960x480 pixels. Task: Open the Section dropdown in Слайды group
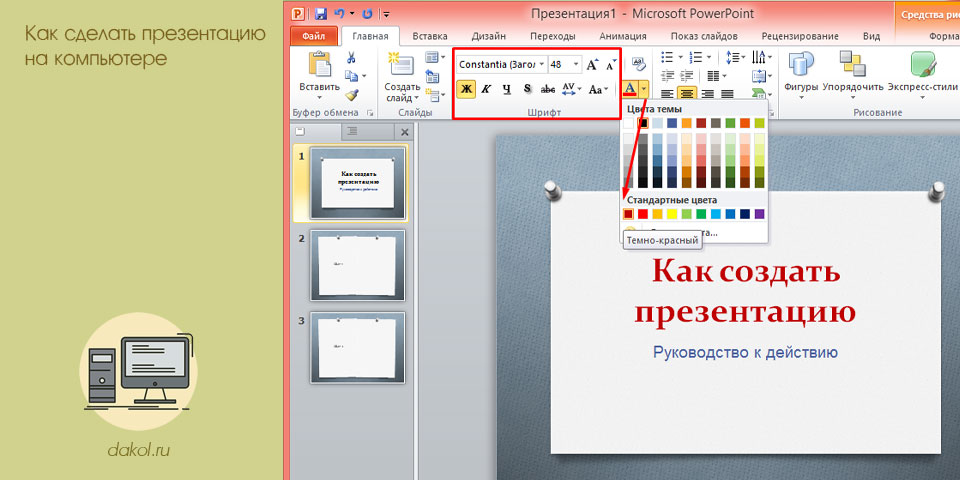(435, 95)
